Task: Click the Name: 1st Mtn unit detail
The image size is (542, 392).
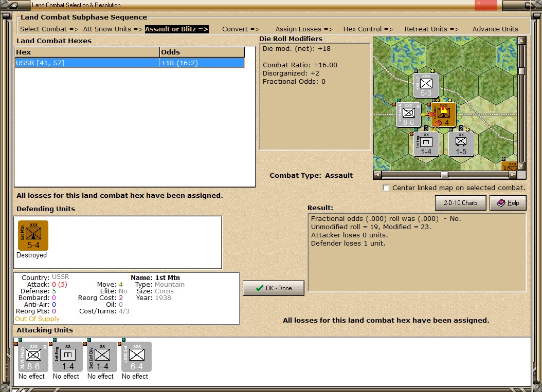Action: point(155,277)
